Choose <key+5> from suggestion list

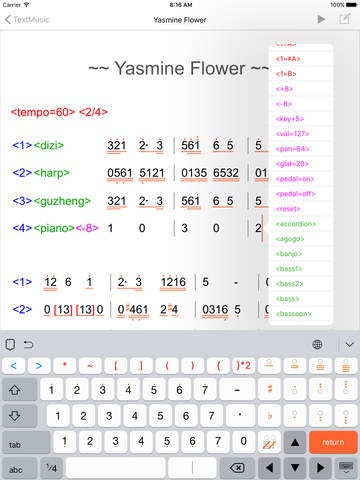coord(301,119)
